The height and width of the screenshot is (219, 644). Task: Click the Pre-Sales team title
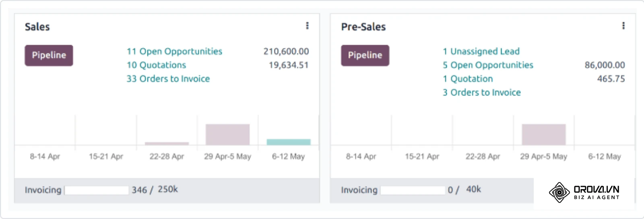click(363, 27)
